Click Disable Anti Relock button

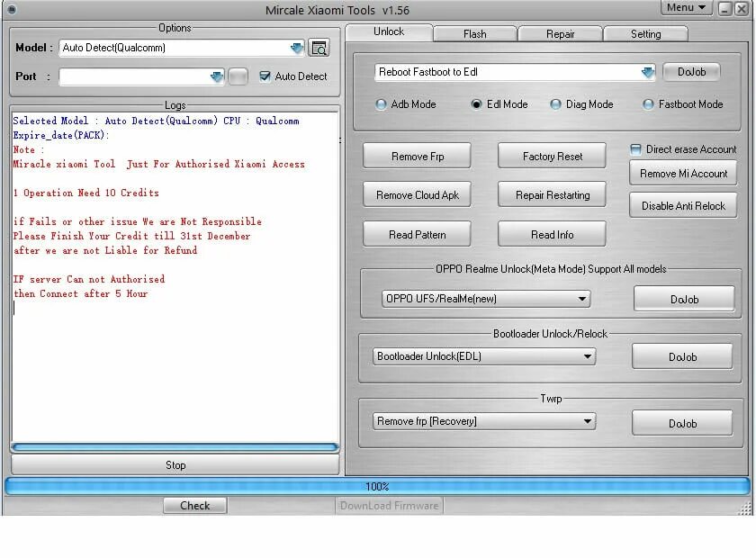(683, 205)
